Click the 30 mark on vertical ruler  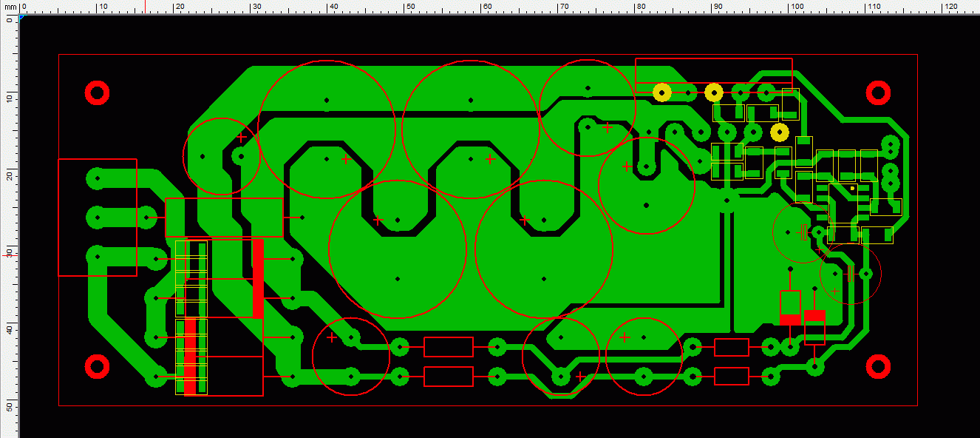9,252
